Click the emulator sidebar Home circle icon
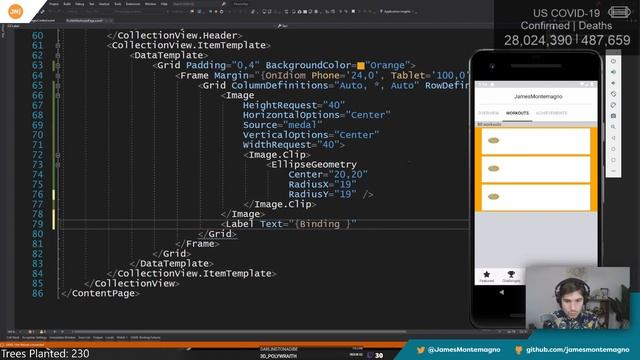Screen dimensions: 640x360 click(613, 149)
